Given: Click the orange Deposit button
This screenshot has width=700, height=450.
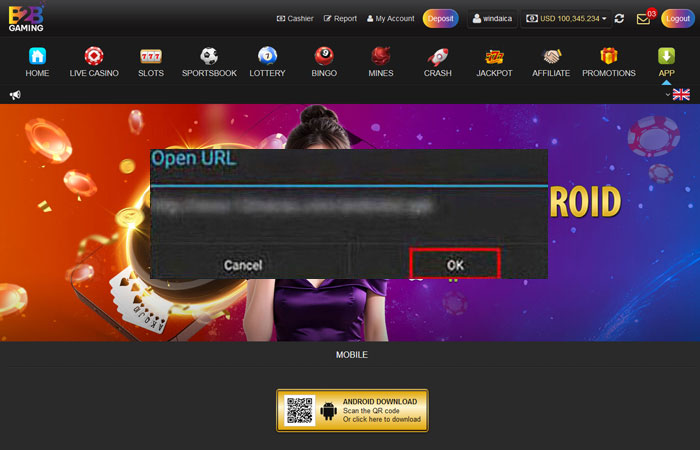Looking at the screenshot, I should click(x=440, y=18).
